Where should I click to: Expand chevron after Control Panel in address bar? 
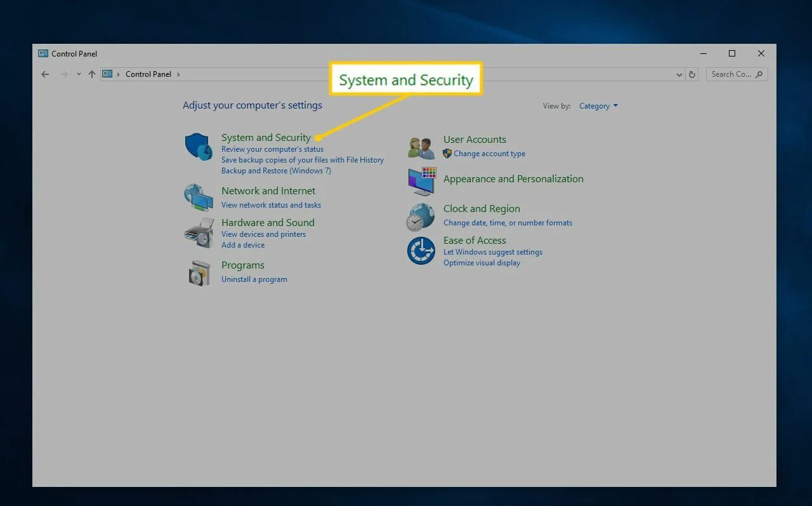tap(178, 74)
